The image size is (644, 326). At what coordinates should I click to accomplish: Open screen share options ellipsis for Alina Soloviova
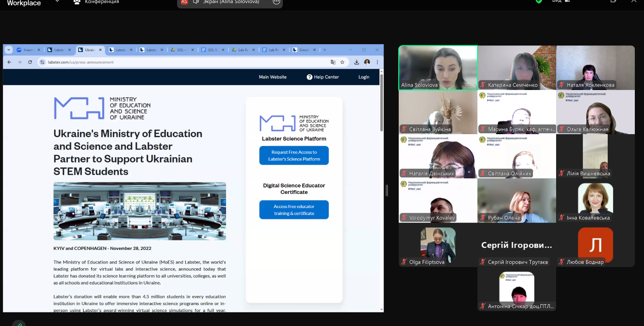(x=276, y=2)
